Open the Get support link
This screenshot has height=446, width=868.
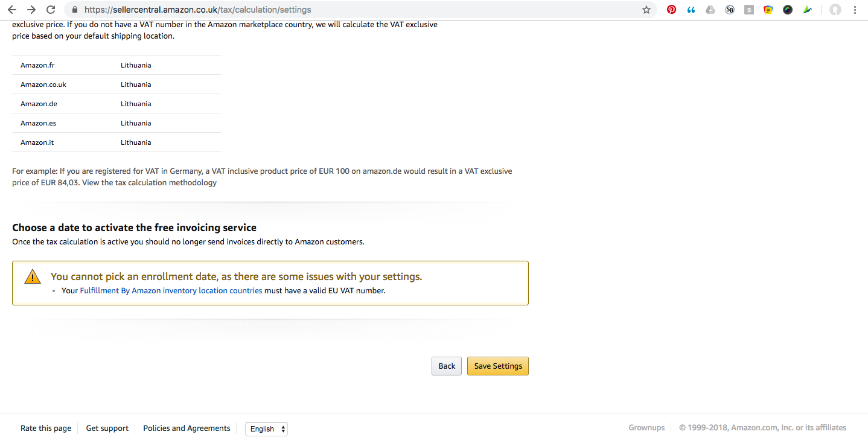(x=107, y=428)
